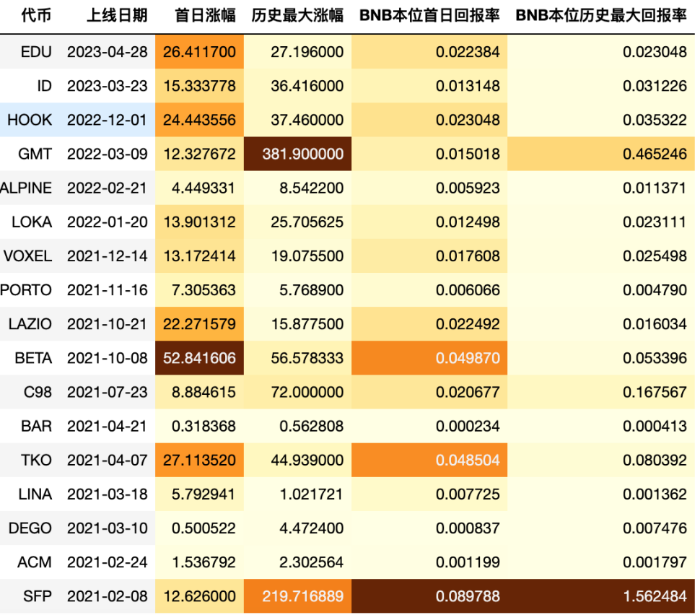Select the PORTO token row label
This screenshot has height=615, width=700.
pyautogui.click(x=30, y=289)
